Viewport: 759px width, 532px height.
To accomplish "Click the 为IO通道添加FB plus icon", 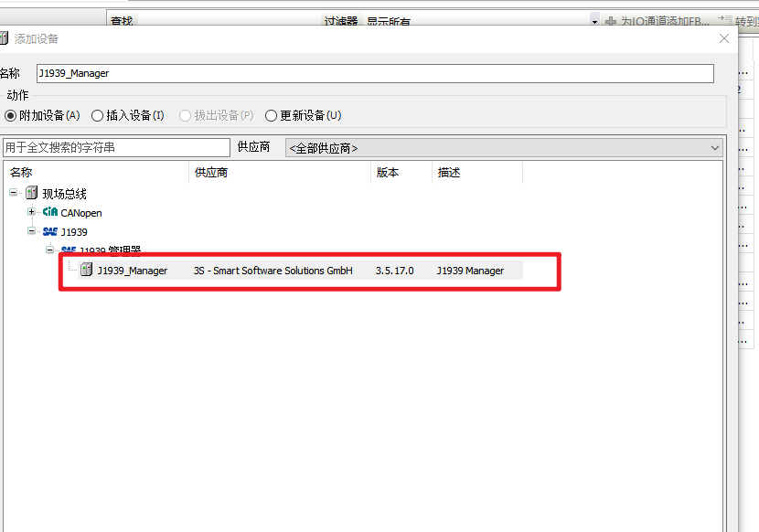I will click(611, 21).
